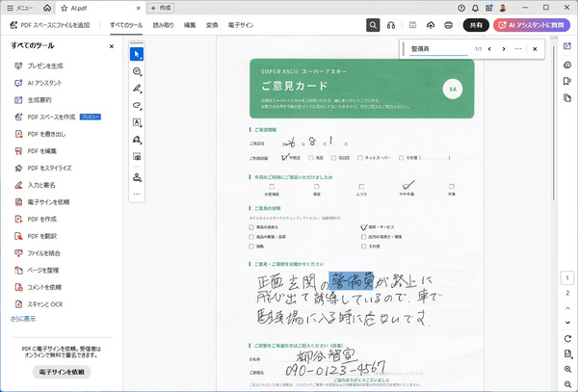Open コメントを依頼 tool
Screen dimensions: 578x392
38,287
